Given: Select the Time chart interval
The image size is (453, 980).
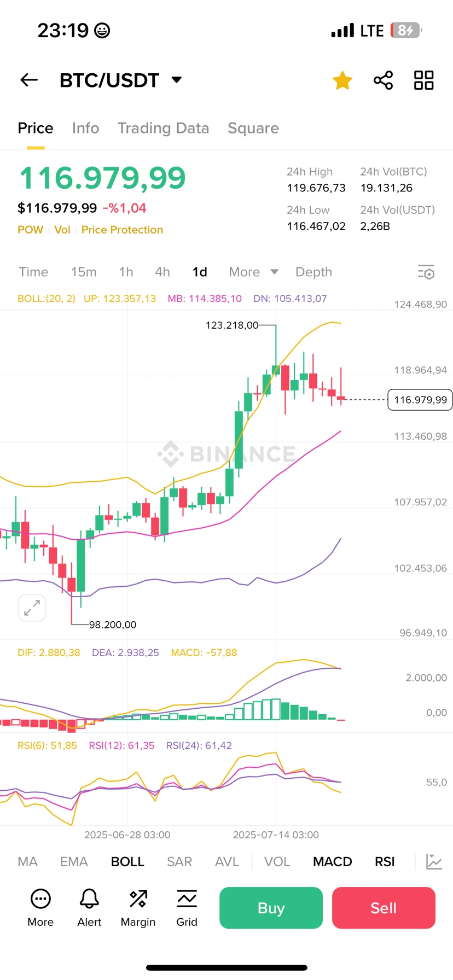Looking at the screenshot, I should pyautogui.click(x=33, y=272).
